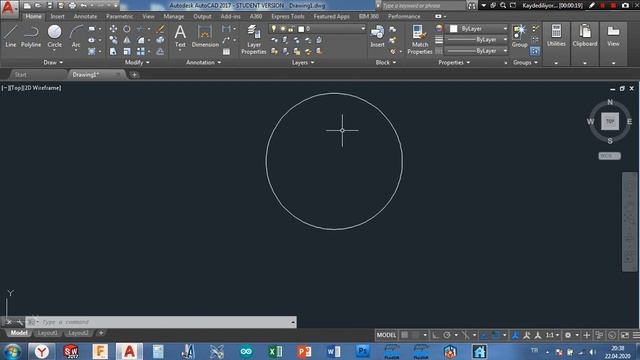Click the layer color swatch in Layers dropdown
Screen dimensions: 640x360
(301, 29)
